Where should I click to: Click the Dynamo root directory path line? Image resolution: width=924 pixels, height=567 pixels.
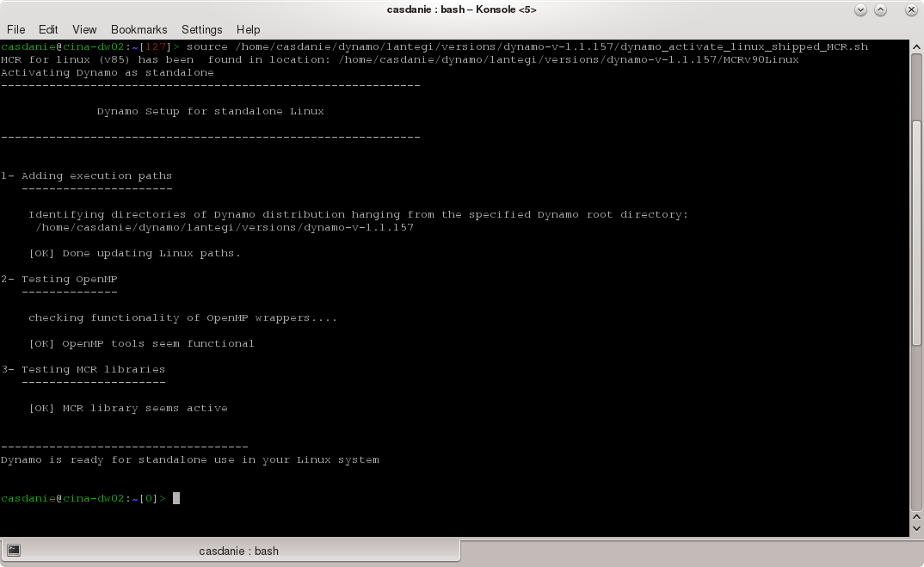tap(225, 227)
